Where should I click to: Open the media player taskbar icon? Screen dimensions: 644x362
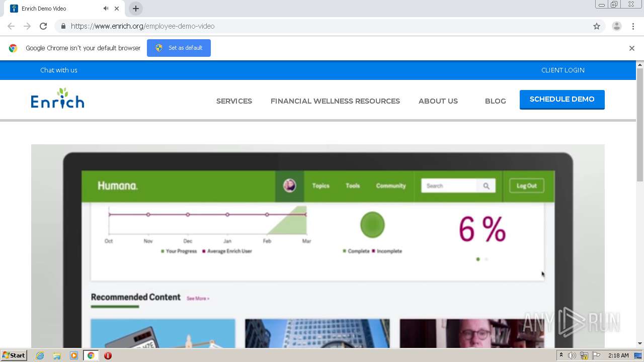click(x=74, y=355)
